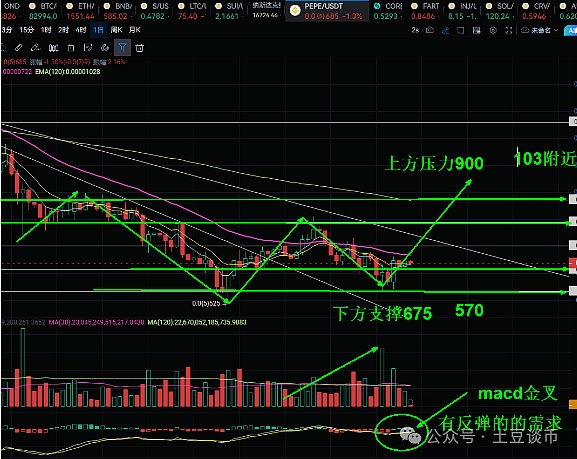The image size is (577, 459).
Task: Expand the EMA(120) indicator legend
Action: coord(68,71)
